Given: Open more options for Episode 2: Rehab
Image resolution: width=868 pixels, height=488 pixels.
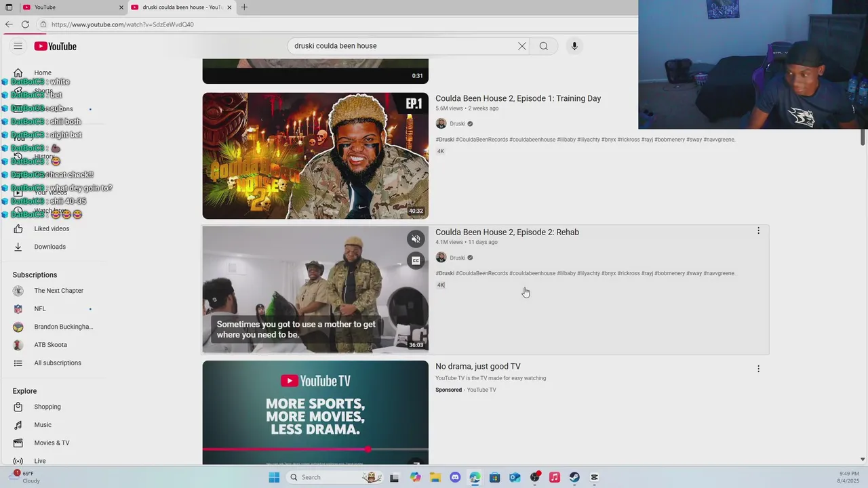Looking at the screenshot, I should point(758,231).
